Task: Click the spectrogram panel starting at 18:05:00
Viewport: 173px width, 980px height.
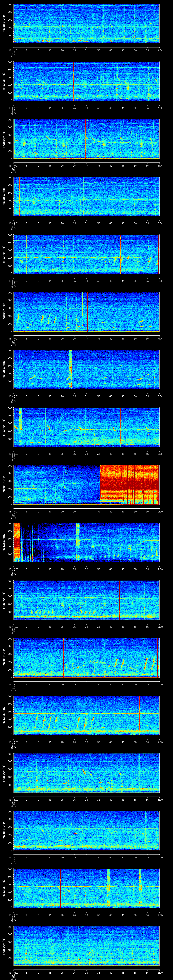Action: pyautogui.click(x=86, y=254)
